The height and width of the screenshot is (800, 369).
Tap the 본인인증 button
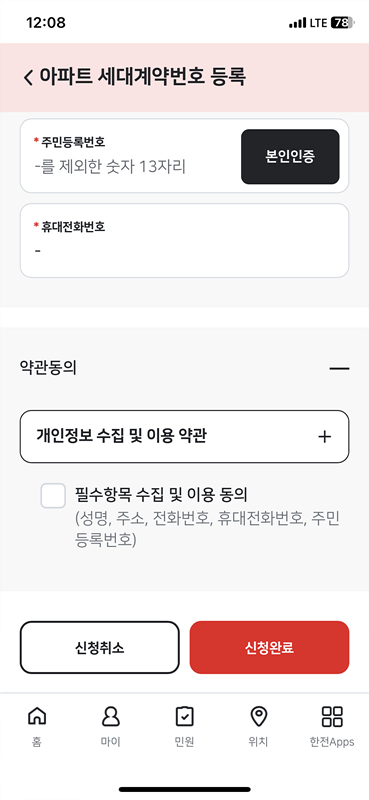(x=290, y=157)
